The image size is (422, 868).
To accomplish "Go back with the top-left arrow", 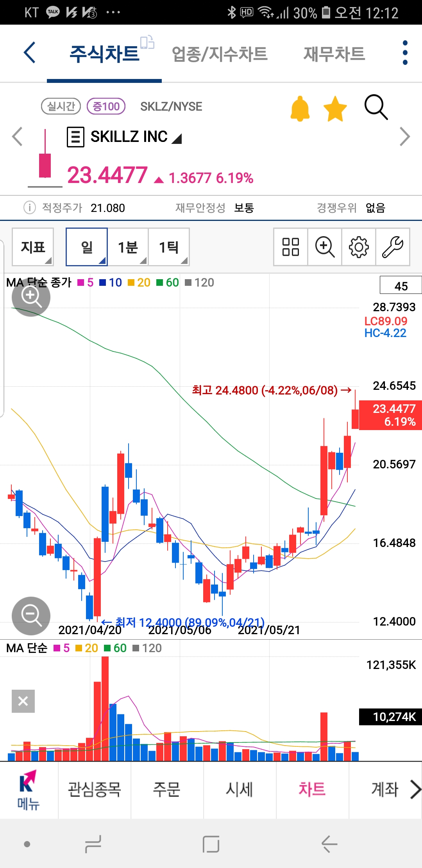I will [30, 52].
